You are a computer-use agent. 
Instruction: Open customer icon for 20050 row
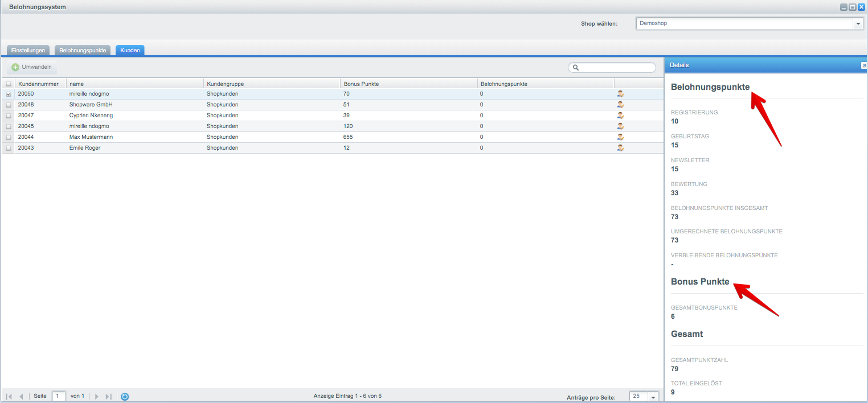click(620, 94)
